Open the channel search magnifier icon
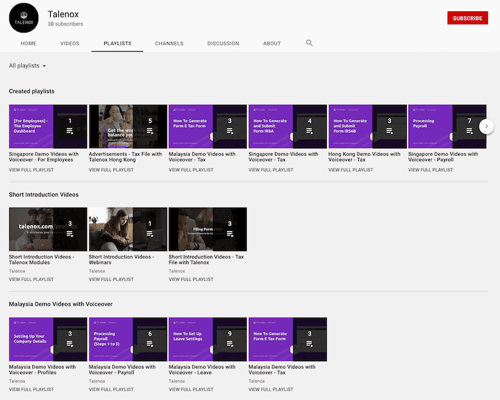Viewport: 500px width, 400px height. pos(309,43)
